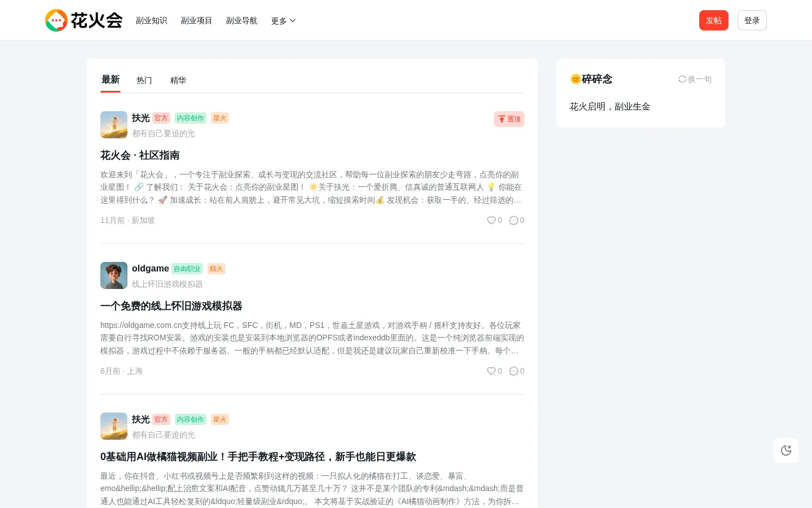Toggle dark mode moon icon
812x508 pixels.
click(786, 450)
